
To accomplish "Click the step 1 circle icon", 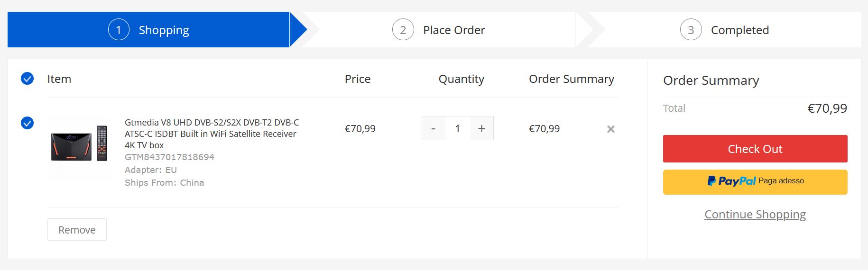I will pyautogui.click(x=119, y=30).
